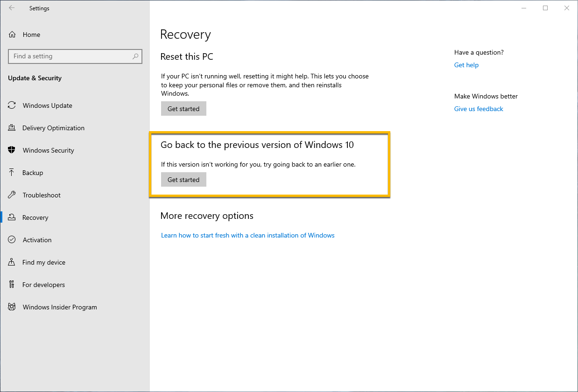Open Activation settings
578x392 pixels.
(37, 240)
